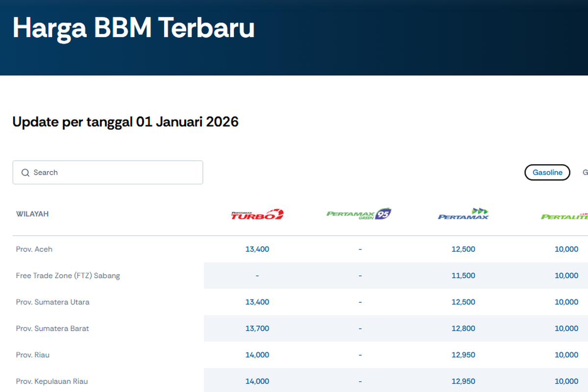Click the Harga BBM Terbaru heading
588x392 pixels.
(133, 27)
